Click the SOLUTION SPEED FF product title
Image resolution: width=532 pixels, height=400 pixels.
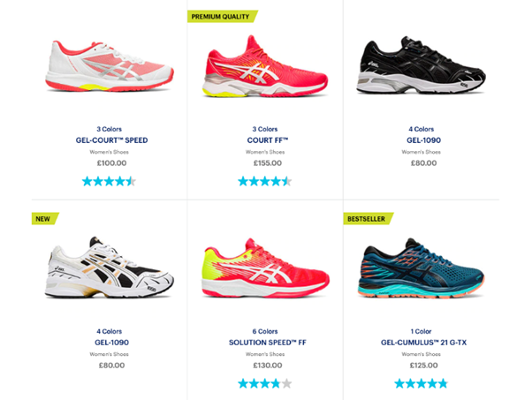[x=268, y=343]
